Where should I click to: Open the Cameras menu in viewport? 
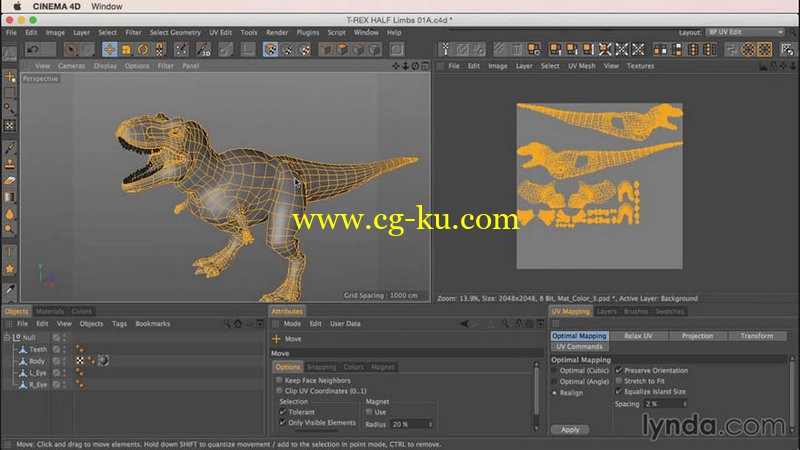(x=71, y=66)
